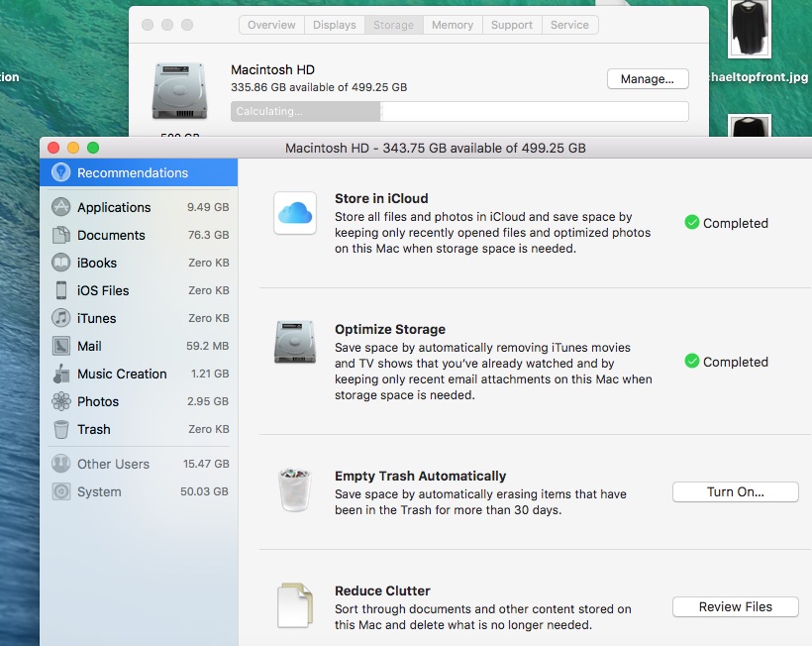The width and height of the screenshot is (812, 646).
Task: Click the Mail stamp icon
Action: (60, 346)
